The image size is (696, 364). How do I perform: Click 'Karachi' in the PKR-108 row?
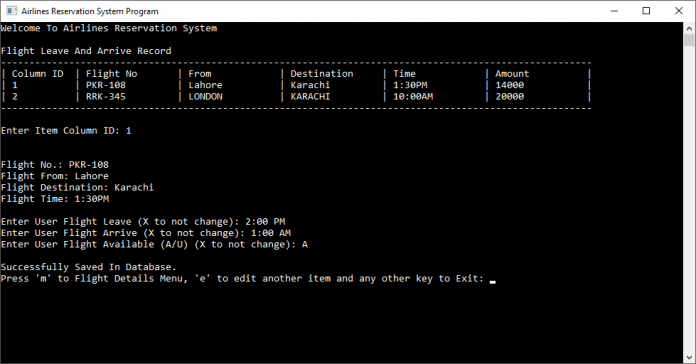(310, 85)
